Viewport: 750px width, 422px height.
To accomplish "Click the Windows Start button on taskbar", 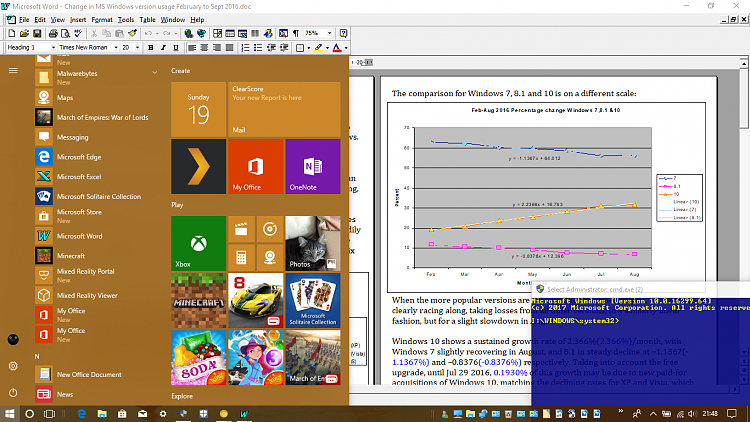I will click(x=10, y=413).
